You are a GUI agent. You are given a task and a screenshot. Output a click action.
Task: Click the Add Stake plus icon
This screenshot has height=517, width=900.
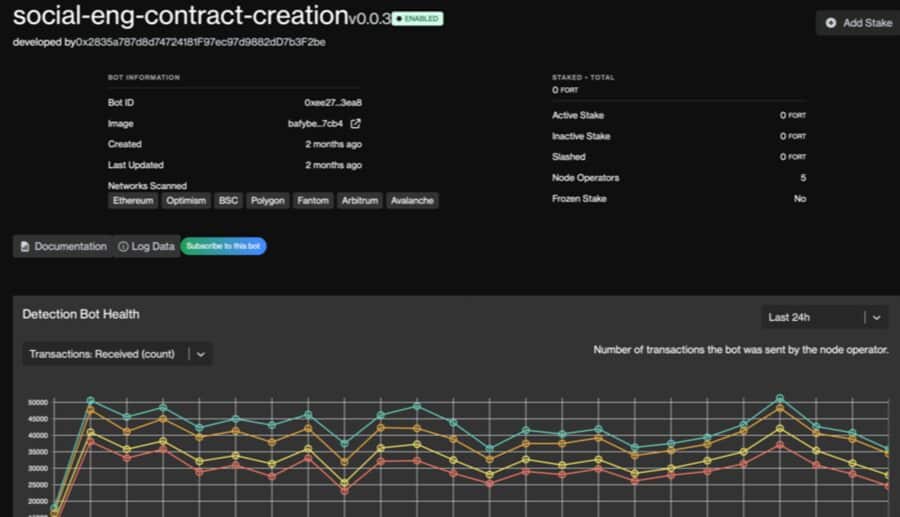click(831, 23)
